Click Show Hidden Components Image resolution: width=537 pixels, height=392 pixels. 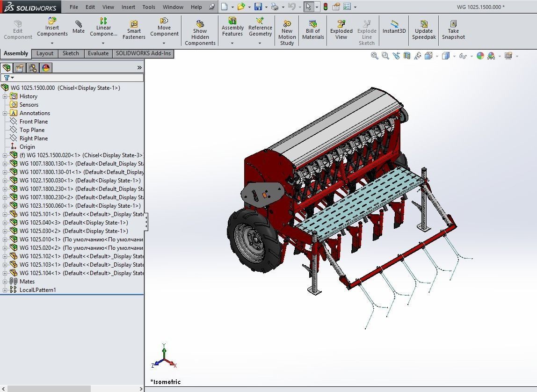pos(200,33)
